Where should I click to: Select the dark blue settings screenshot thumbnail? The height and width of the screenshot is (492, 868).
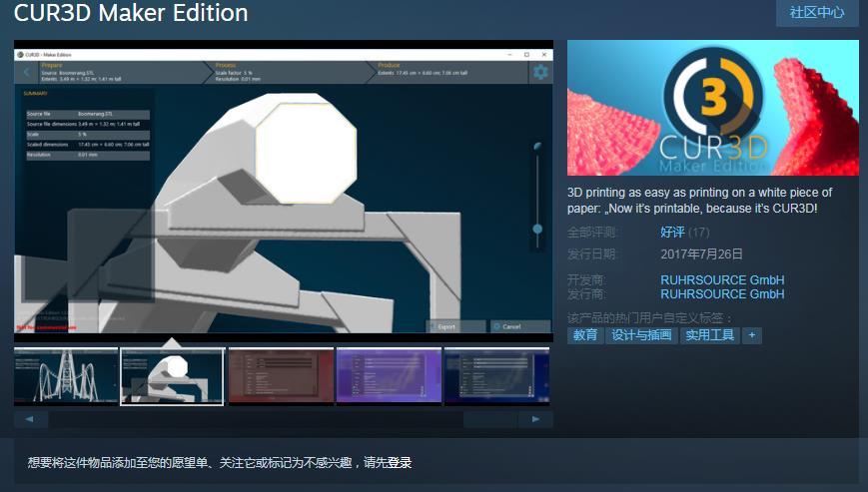coord(496,376)
